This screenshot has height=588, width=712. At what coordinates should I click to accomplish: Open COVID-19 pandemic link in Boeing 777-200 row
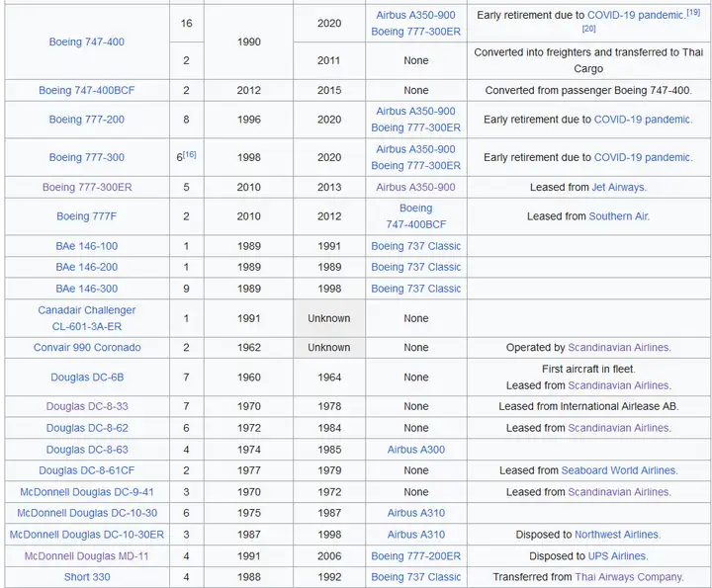(x=643, y=120)
